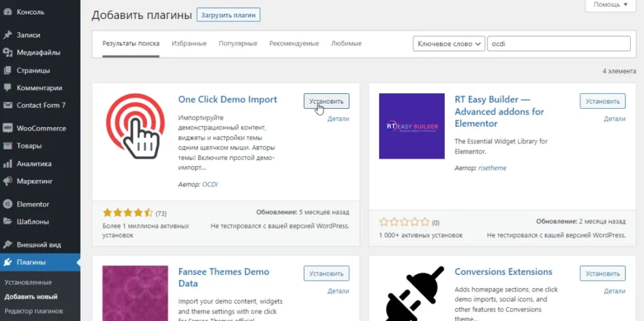The height and width of the screenshot is (321, 644).
Task: Click the One Click Demo Import plugin logo
Action: tap(135, 126)
